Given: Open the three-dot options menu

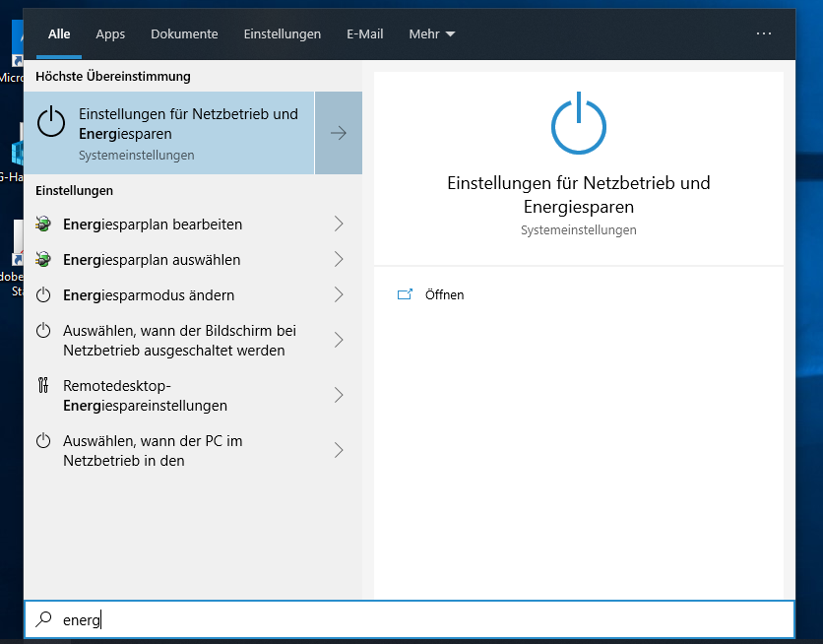Looking at the screenshot, I should coord(763,33).
